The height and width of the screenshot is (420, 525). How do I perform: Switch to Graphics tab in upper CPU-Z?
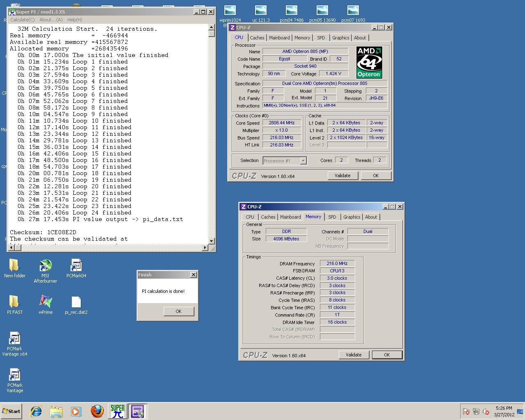(341, 38)
